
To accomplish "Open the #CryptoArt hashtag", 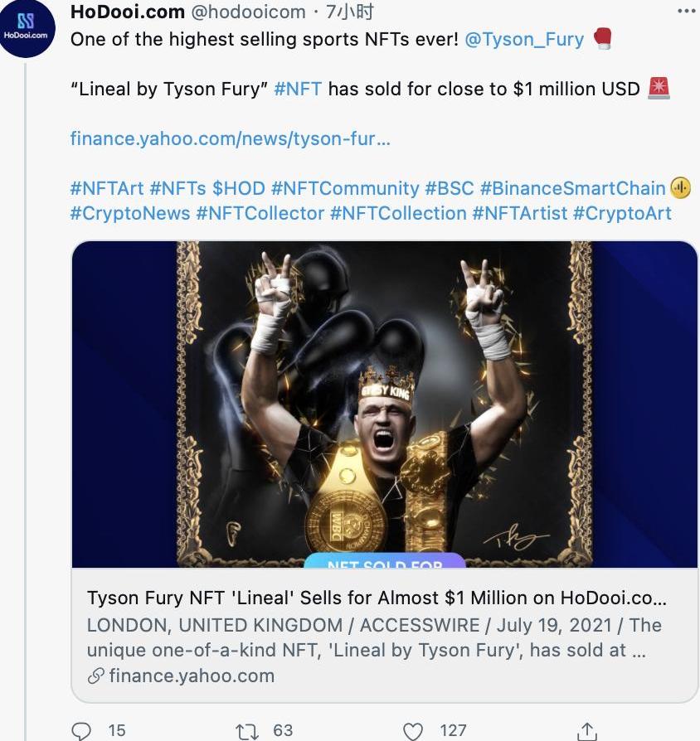I will click(x=622, y=213).
